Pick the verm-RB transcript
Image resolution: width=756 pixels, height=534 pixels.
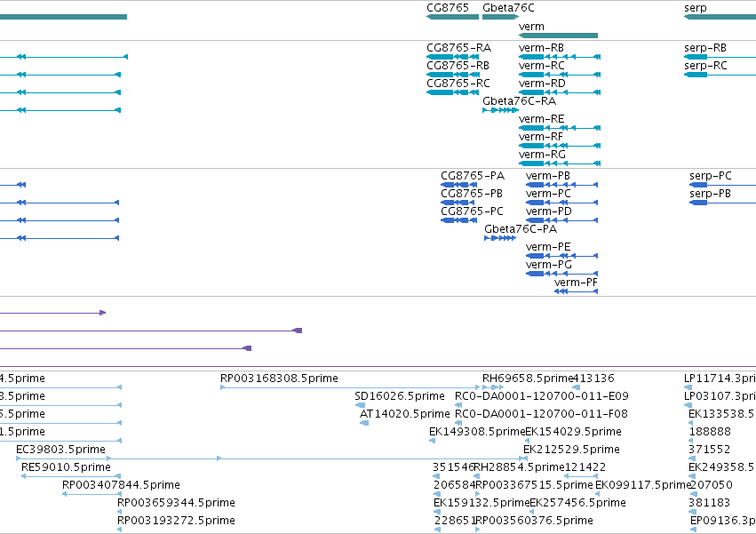coord(541,48)
